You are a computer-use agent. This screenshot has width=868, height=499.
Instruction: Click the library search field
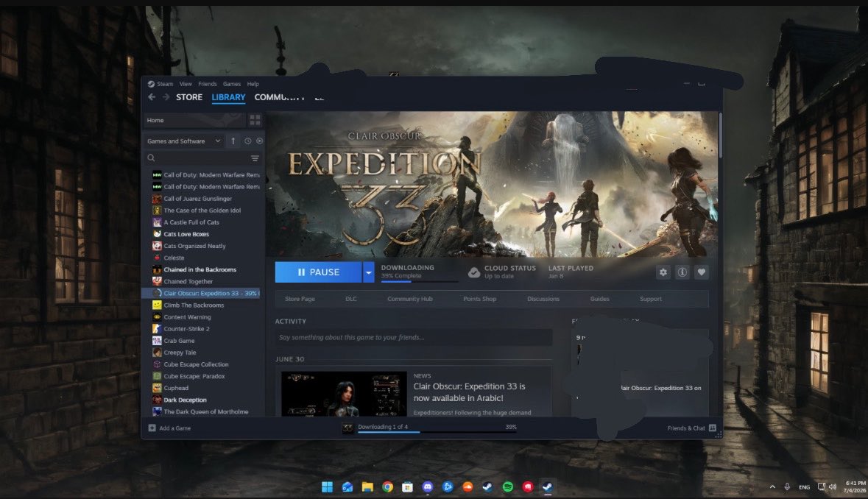(202, 158)
